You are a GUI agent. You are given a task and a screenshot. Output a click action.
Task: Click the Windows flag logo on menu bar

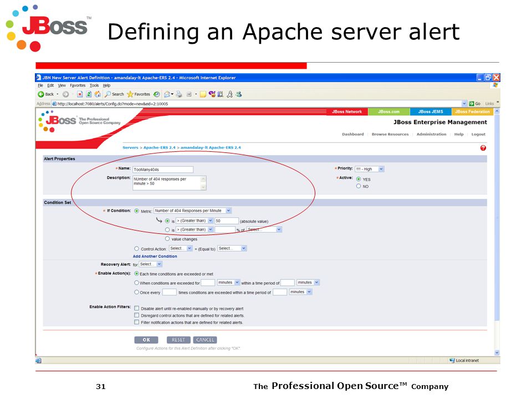(495, 85)
